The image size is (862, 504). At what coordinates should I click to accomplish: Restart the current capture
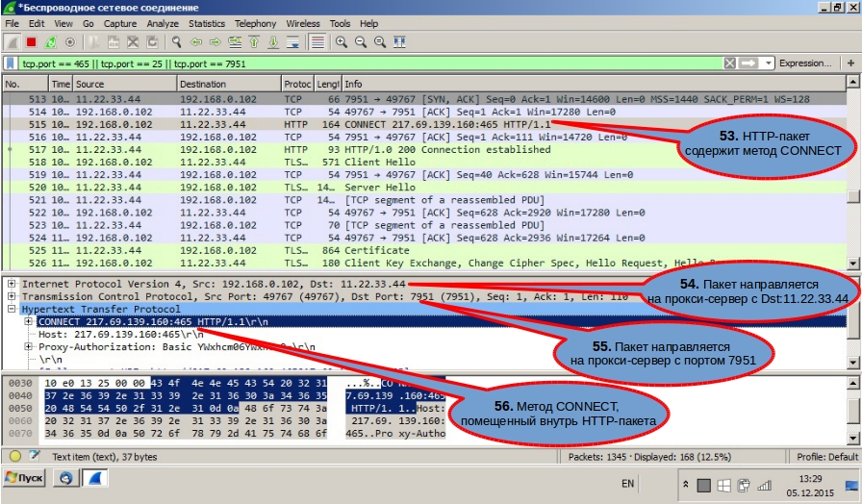coord(51,42)
